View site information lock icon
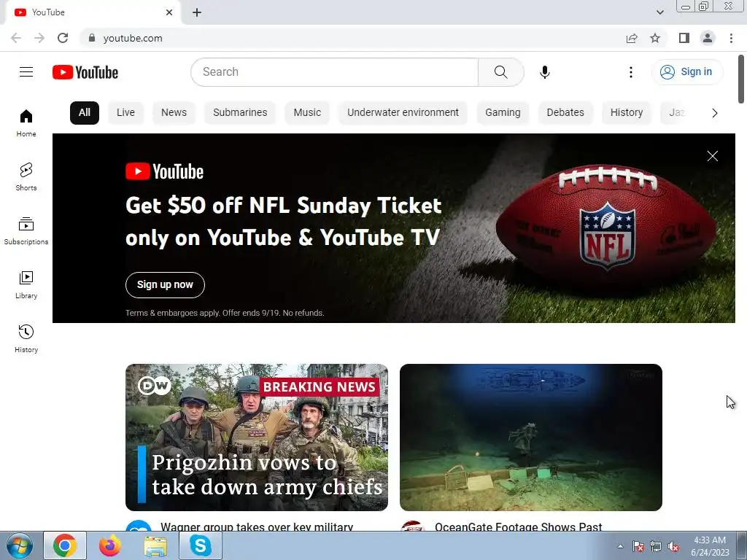 [x=92, y=38]
